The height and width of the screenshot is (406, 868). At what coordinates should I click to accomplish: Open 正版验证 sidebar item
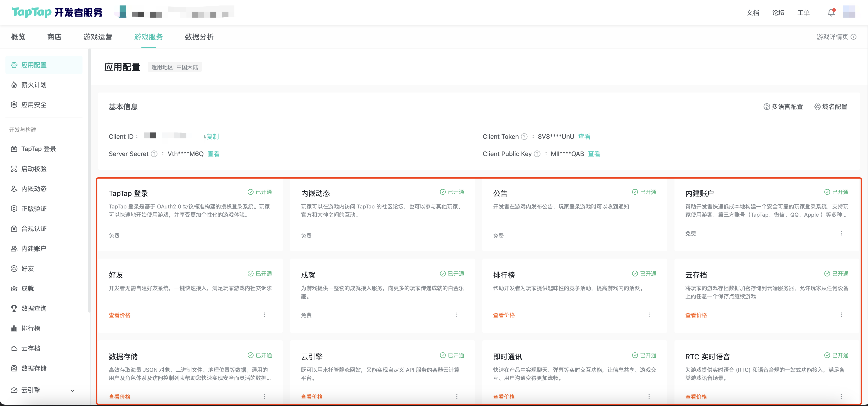click(x=34, y=208)
